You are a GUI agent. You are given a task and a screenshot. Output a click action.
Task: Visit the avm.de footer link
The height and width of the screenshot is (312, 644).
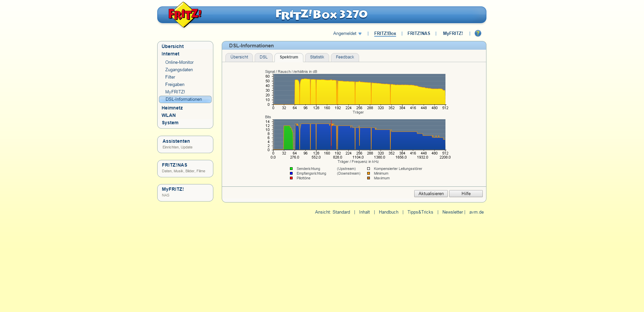point(476,212)
